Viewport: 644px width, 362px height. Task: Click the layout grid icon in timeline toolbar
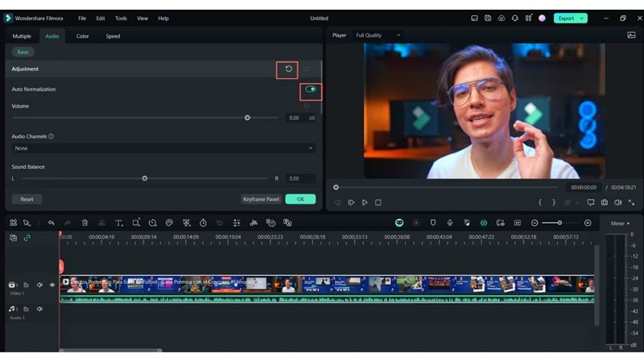(14, 223)
